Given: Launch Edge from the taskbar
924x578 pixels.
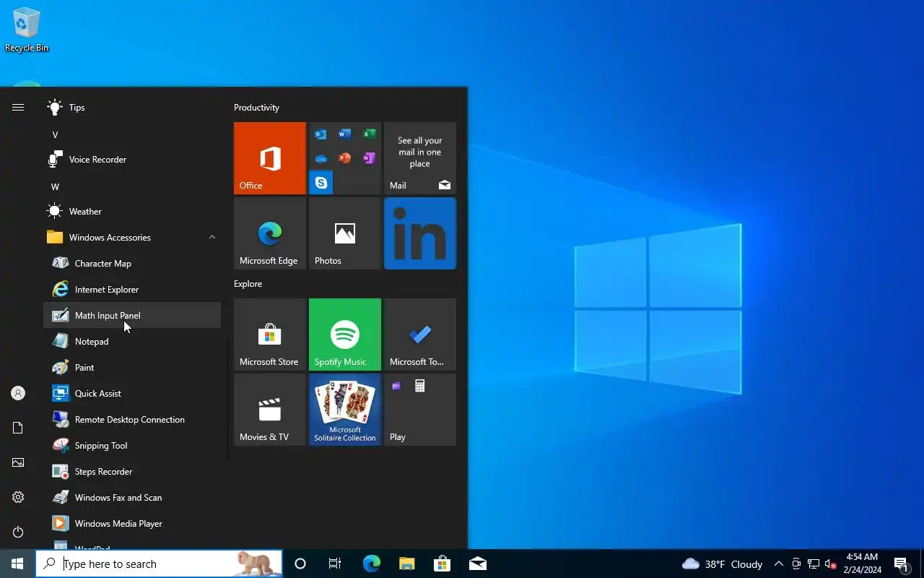Looking at the screenshot, I should click(371, 564).
